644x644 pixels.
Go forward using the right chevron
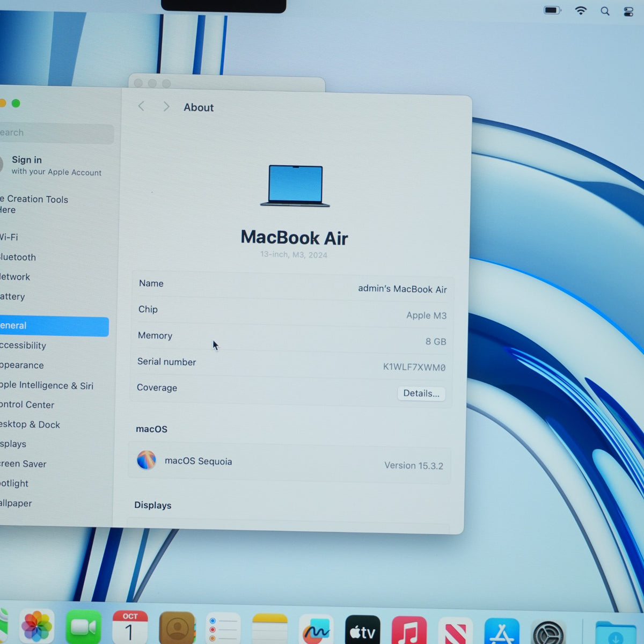coord(166,107)
